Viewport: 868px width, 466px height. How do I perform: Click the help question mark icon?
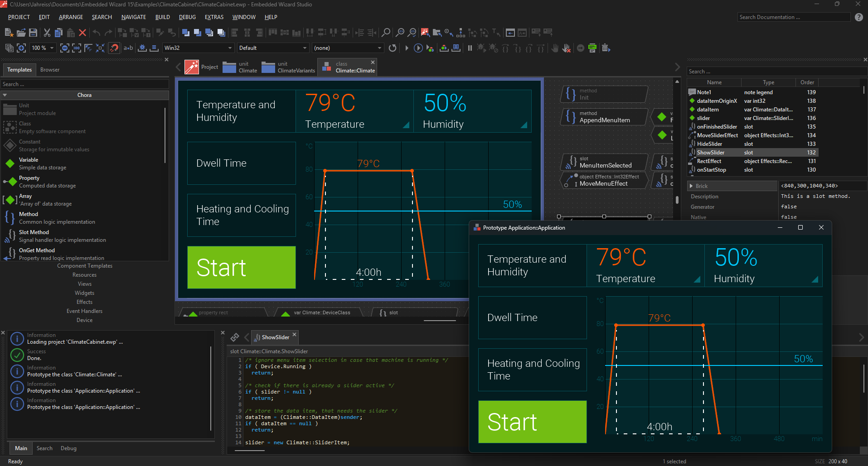(x=859, y=17)
